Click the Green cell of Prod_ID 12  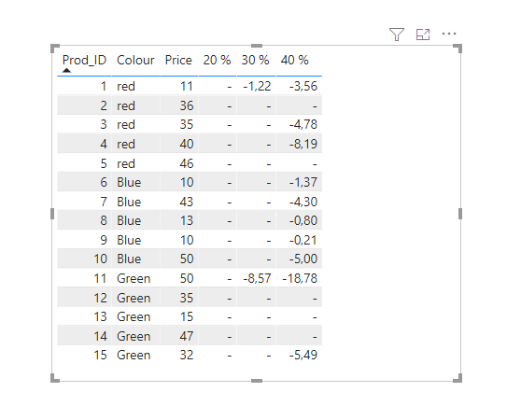pos(134,298)
